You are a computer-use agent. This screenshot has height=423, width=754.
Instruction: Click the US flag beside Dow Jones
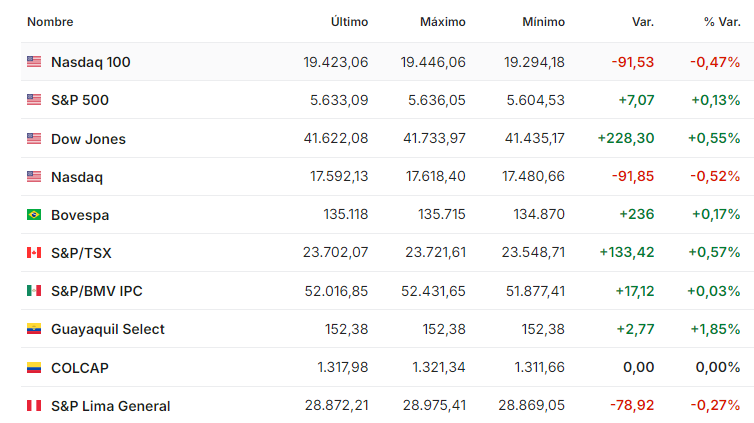[34, 138]
